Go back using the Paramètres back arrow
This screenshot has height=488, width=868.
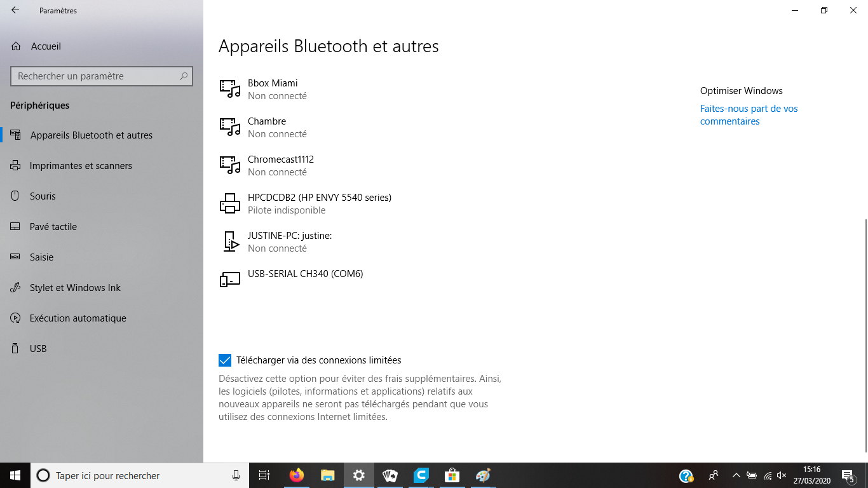pos(15,10)
